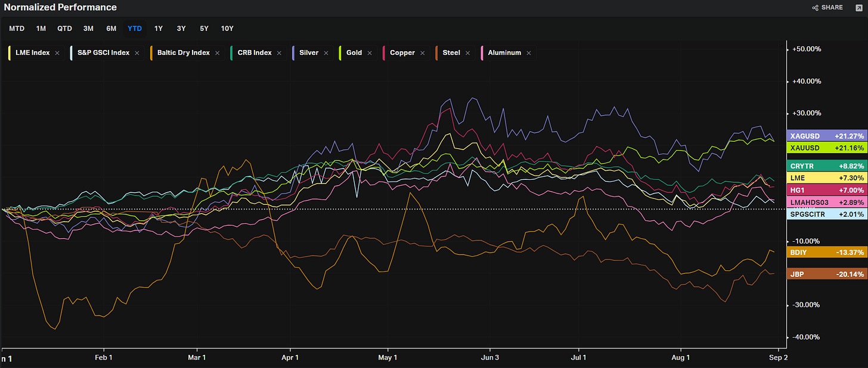Click the Copper legend label

coord(402,53)
